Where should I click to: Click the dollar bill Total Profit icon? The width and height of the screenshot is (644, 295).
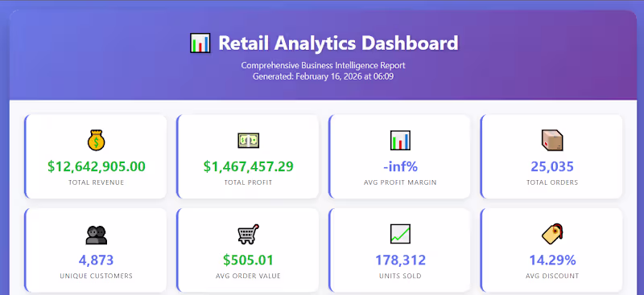248,141
